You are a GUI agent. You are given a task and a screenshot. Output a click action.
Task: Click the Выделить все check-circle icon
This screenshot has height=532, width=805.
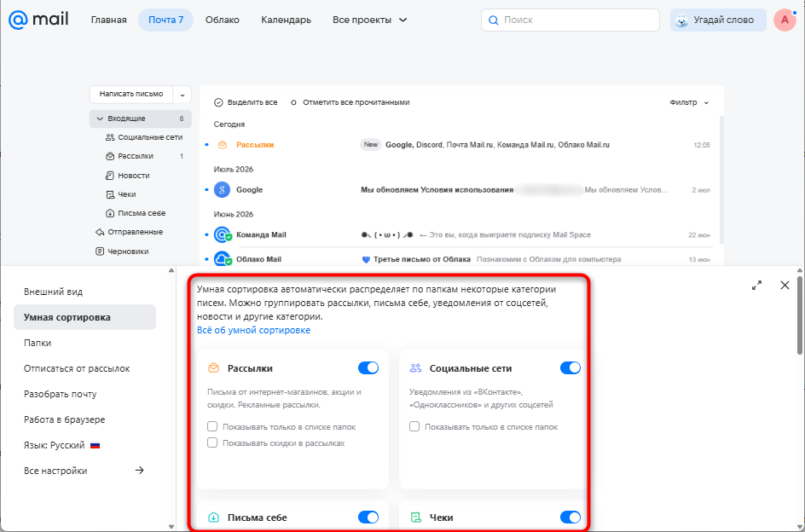[x=218, y=102]
